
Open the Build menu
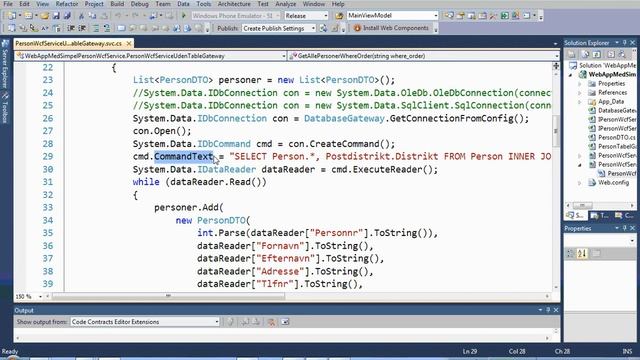point(117,4)
